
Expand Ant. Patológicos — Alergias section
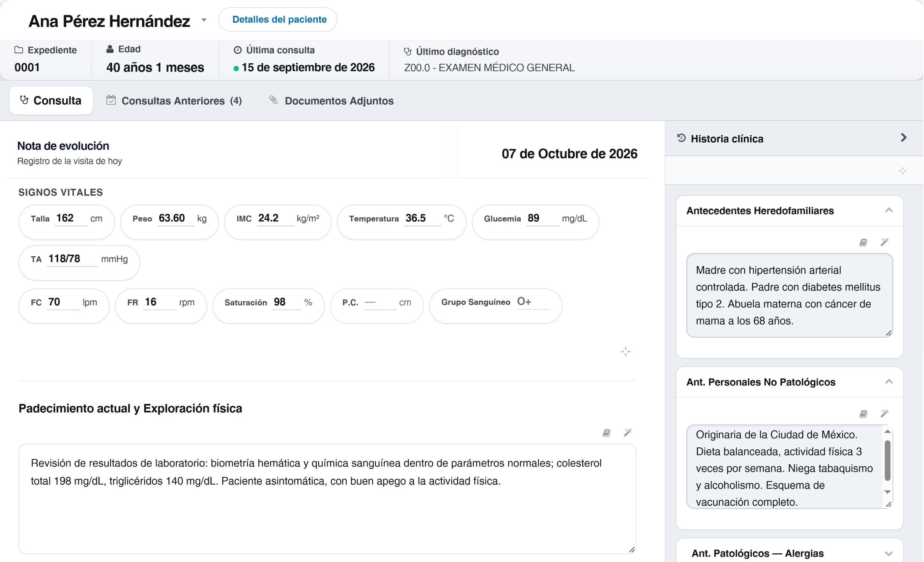pos(889,553)
